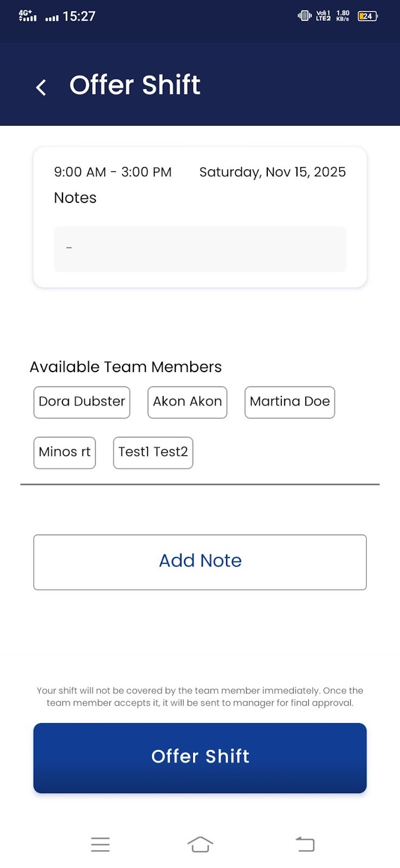Tap the 4G+ signal strength icon
The width and height of the screenshot is (400, 868).
tap(28, 16)
